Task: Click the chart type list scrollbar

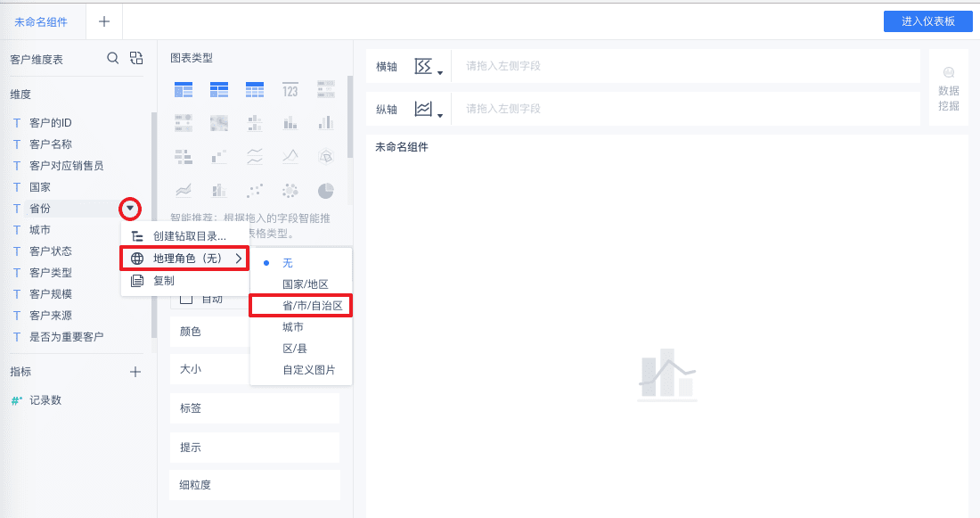Action: pos(350,116)
